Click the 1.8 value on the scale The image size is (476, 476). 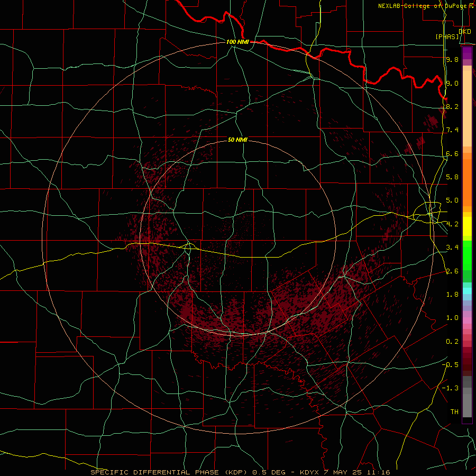coord(452,295)
